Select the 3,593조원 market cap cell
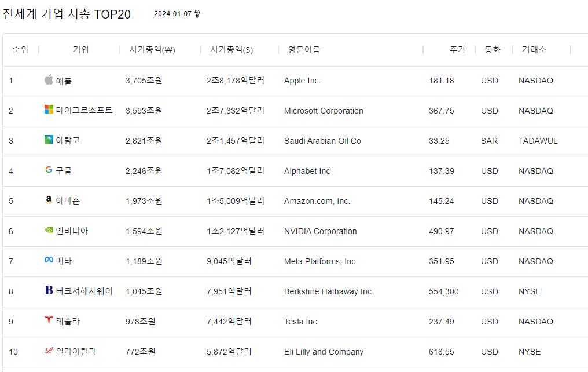Image resolution: width=588 pixels, height=372 pixels. [144, 110]
